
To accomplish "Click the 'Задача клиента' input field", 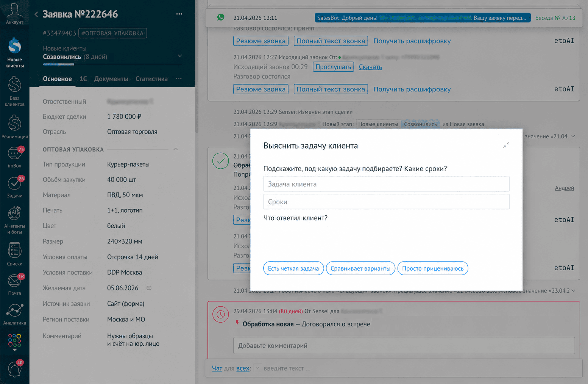I will point(386,184).
